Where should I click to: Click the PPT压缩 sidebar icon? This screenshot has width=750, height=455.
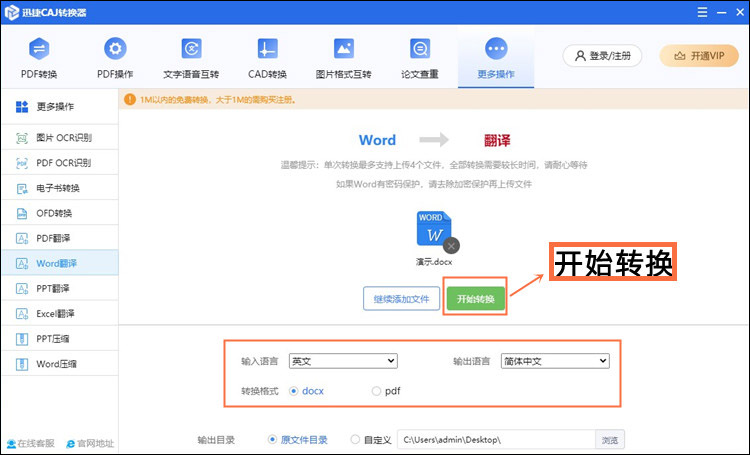[x=22, y=339]
